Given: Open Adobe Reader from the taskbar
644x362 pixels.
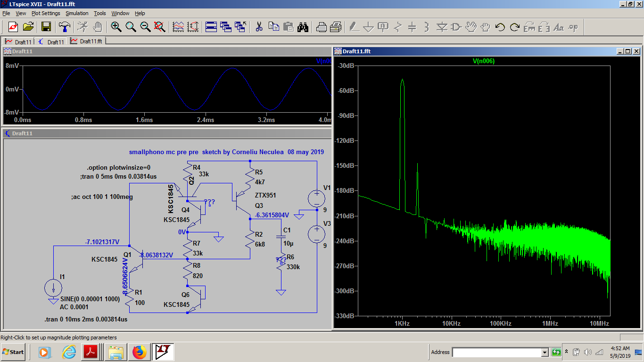Looking at the screenshot, I should (x=91, y=352).
